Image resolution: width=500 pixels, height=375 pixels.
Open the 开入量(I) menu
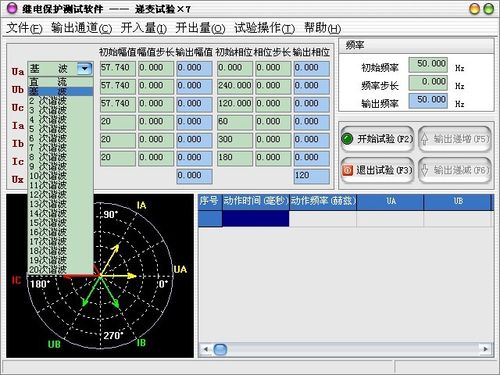[x=143, y=28]
